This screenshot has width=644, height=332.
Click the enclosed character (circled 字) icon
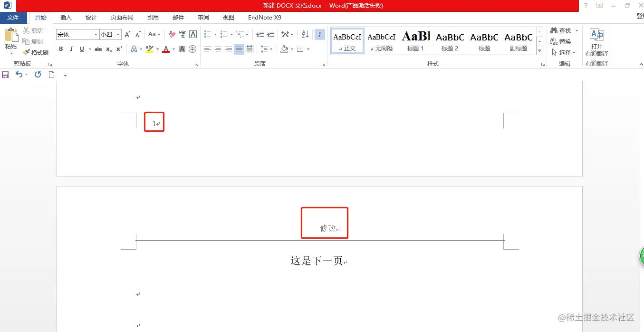192,49
